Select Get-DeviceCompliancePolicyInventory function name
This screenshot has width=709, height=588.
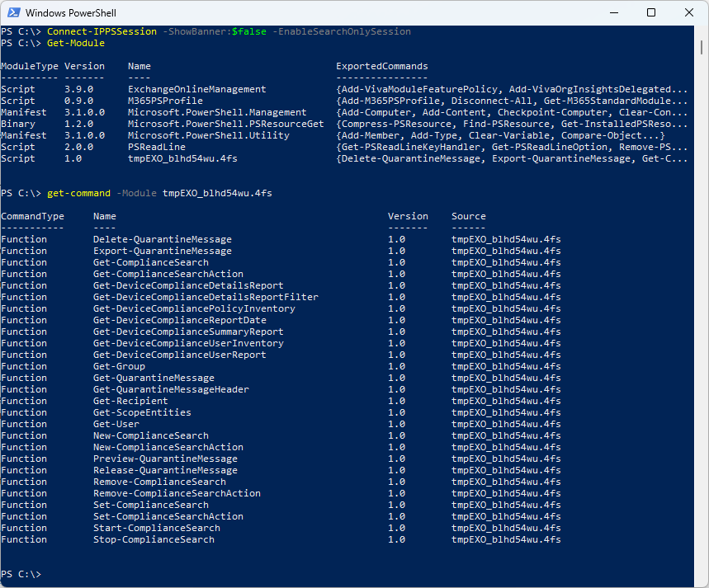click(x=195, y=308)
